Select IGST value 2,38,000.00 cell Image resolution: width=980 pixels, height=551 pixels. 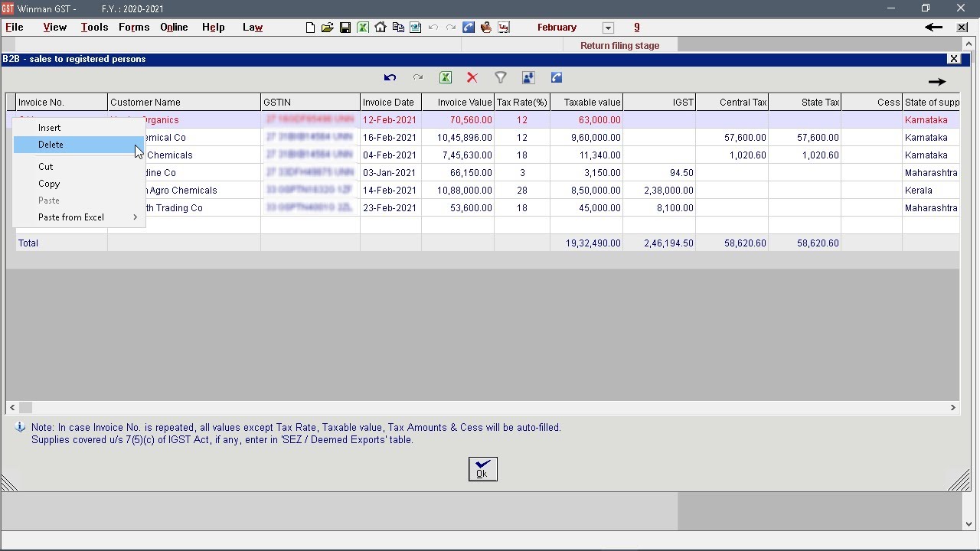pos(659,191)
